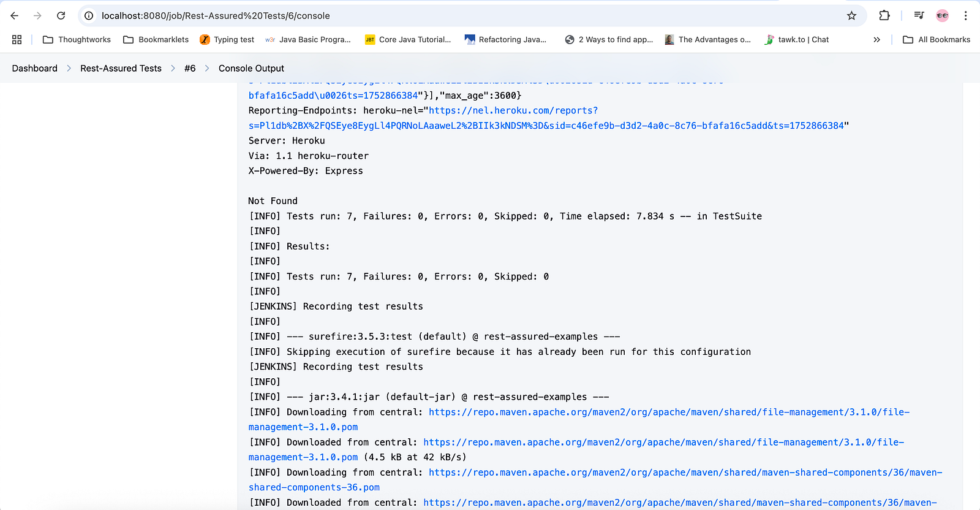Expand the chevron after Rest-Assured Tests breadcrumb
The height and width of the screenshot is (510, 980).
(x=173, y=69)
